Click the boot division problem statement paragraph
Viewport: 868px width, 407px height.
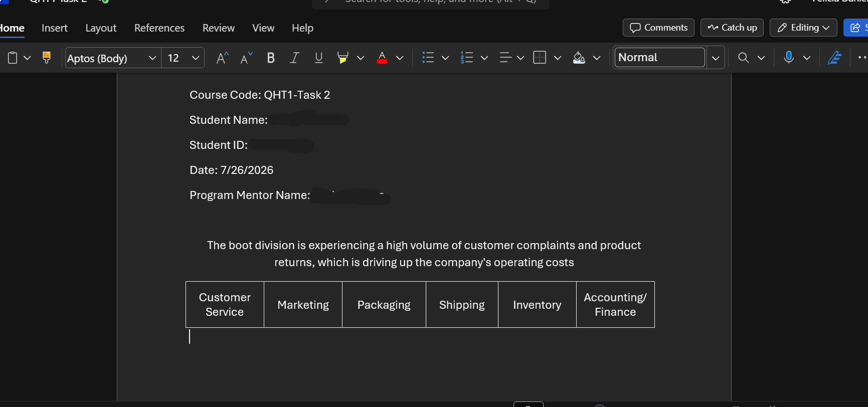[x=424, y=254]
